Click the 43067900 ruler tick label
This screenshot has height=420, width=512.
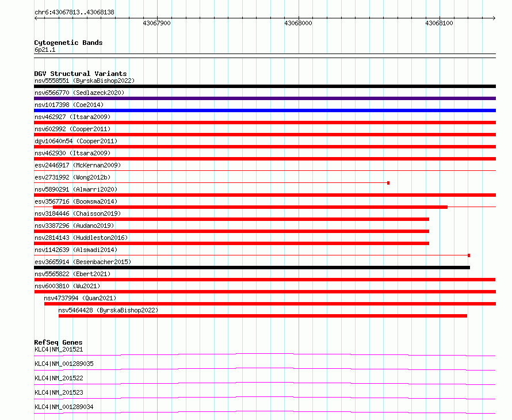(x=156, y=23)
